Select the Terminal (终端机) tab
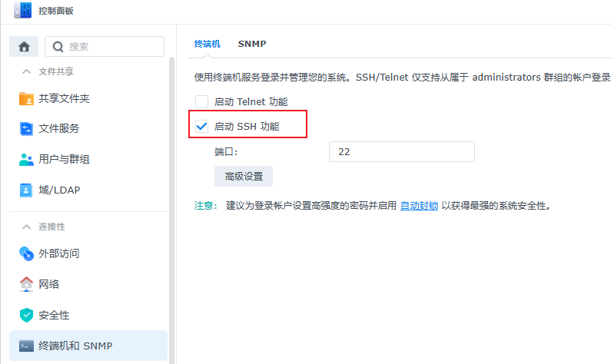 pos(208,44)
